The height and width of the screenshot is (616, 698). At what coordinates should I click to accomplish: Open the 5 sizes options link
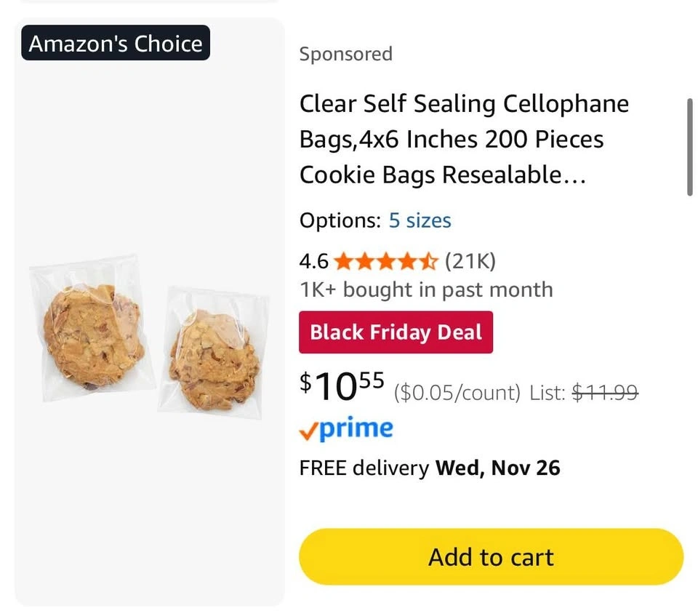[x=420, y=220]
